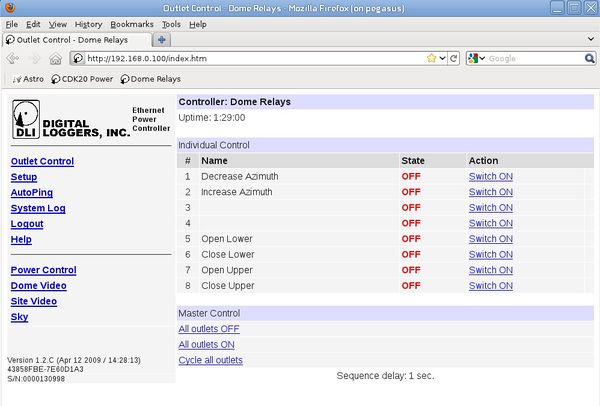Click the site identity icon in URL bar
The width and height of the screenshot is (600, 406).
(78, 58)
